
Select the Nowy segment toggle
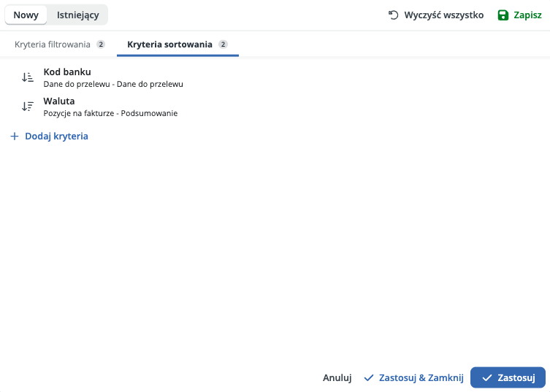pyautogui.click(x=26, y=15)
